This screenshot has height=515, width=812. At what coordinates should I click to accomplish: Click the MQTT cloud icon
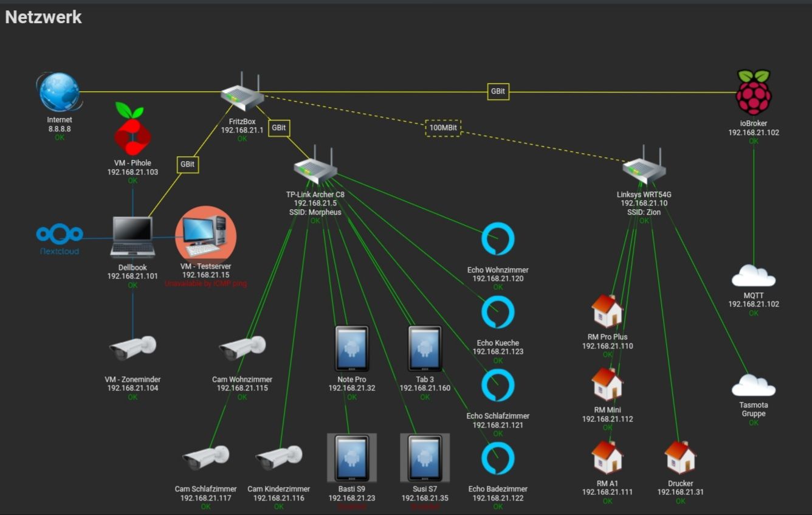click(x=754, y=276)
